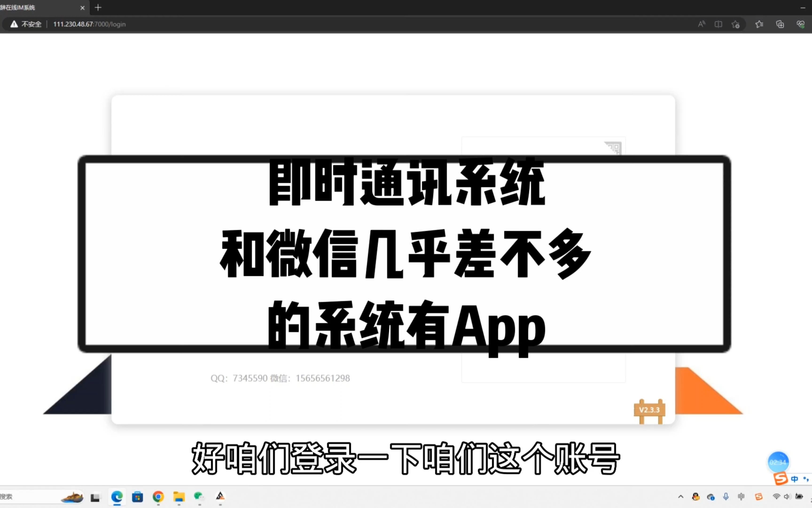Click the URL 111.230.48.67:7000/login in address bar

(89, 24)
